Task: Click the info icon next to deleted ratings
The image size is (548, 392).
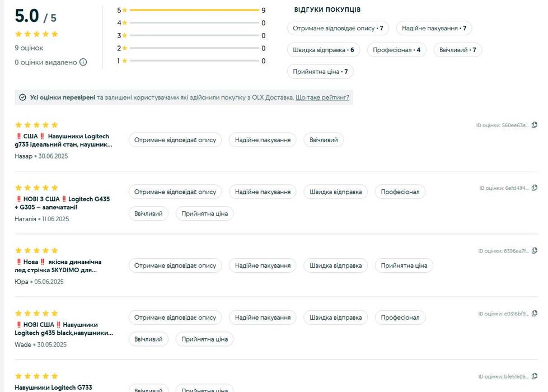Action: pyautogui.click(x=83, y=62)
